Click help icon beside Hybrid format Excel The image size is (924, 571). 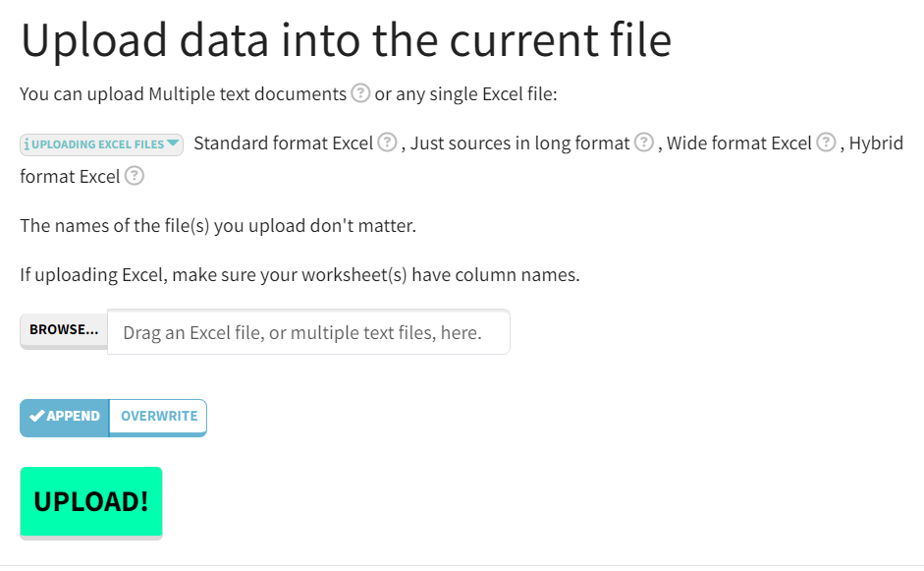point(135,177)
